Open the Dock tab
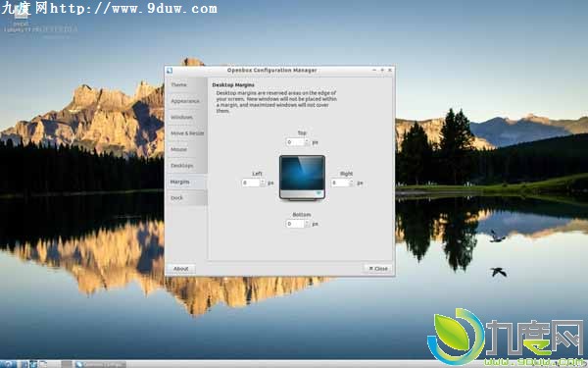The width and height of the screenshot is (588, 368). coord(186,198)
